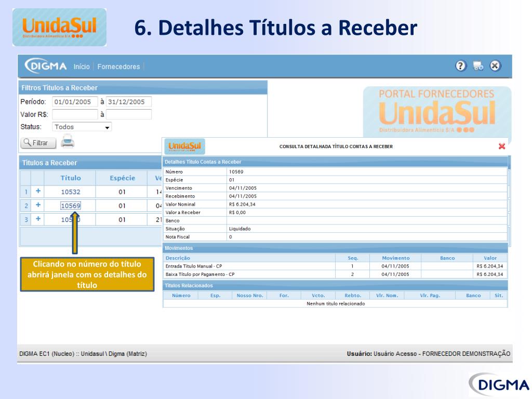Select row 'Entrada Título Manual - CP'

click(x=335, y=266)
